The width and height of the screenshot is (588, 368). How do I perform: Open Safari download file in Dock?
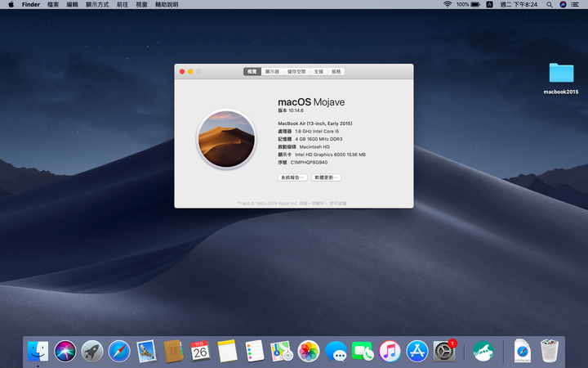523,352
